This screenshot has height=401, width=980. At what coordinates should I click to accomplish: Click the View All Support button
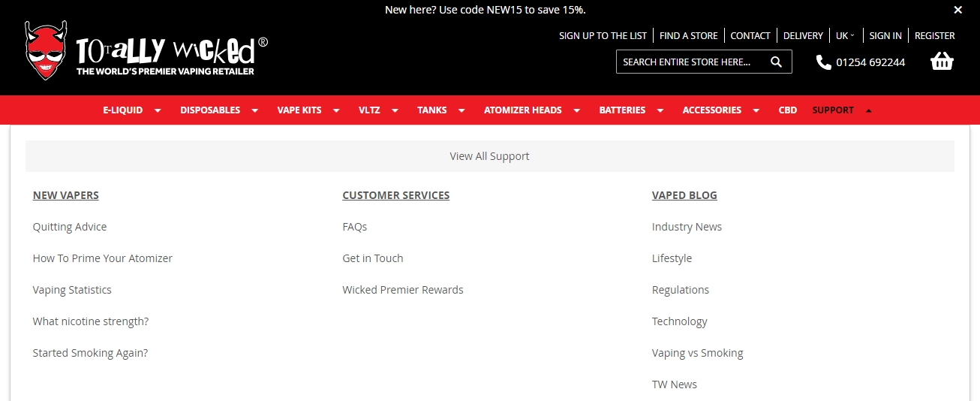point(490,156)
